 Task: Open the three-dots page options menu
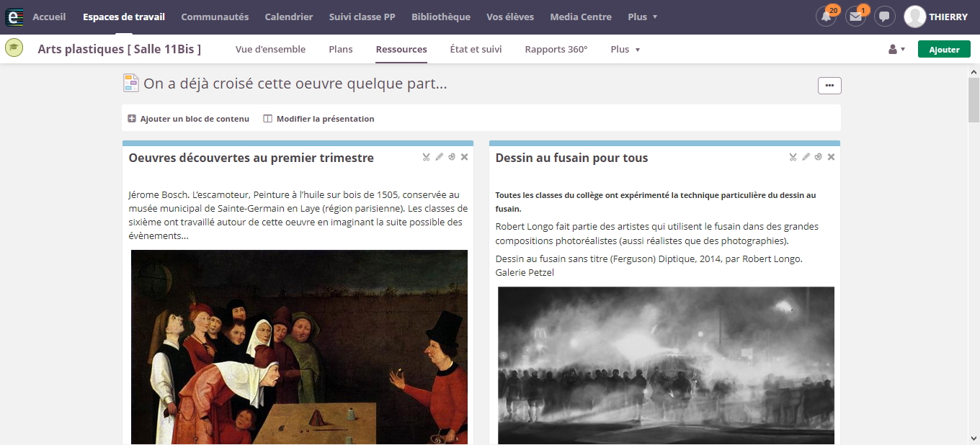[829, 86]
